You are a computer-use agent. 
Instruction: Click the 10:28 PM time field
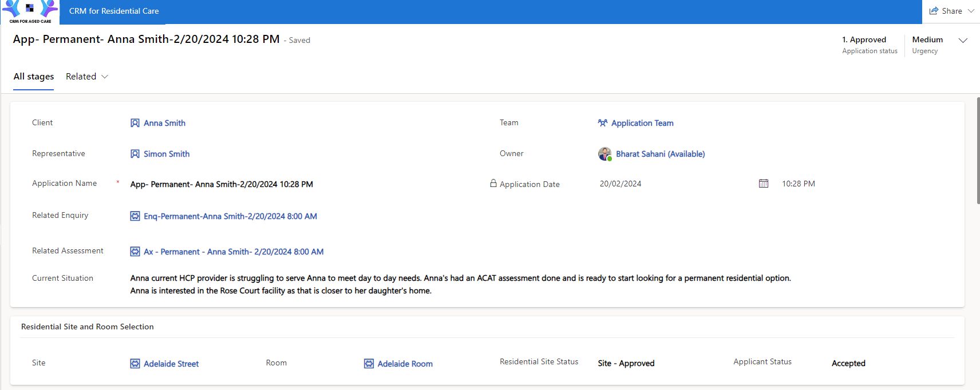coord(799,184)
